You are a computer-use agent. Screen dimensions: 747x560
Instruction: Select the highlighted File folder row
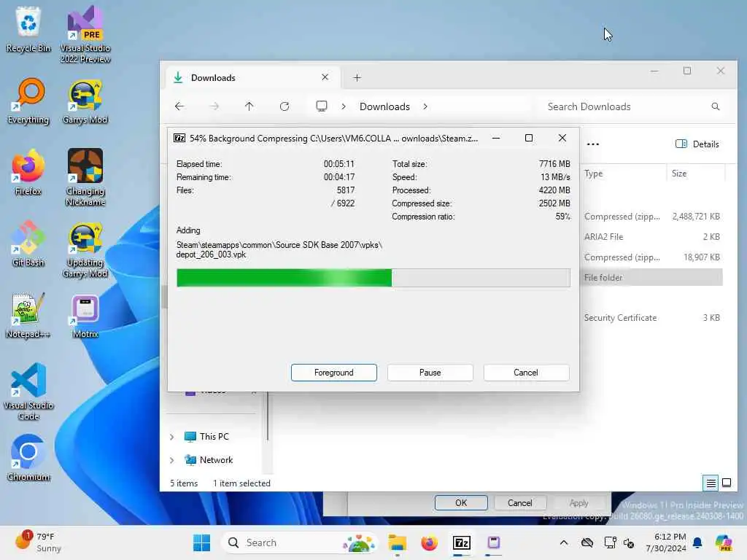652,278
